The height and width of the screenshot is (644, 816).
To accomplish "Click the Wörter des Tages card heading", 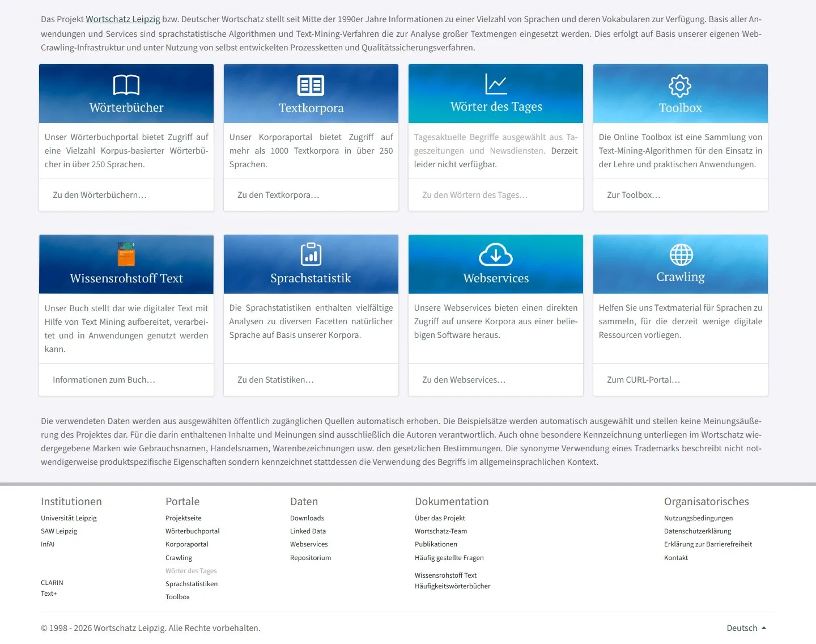I will (x=496, y=107).
